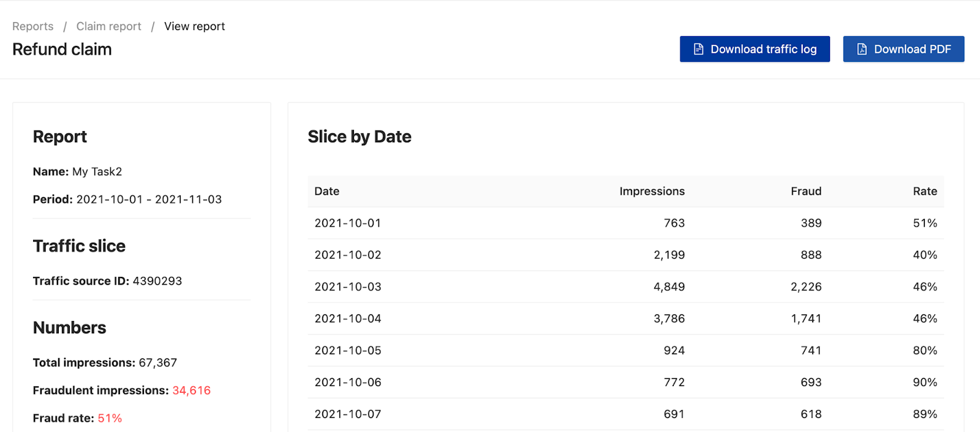Click the Date column header
This screenshot has width=980, height=432.
click(326, 191)
